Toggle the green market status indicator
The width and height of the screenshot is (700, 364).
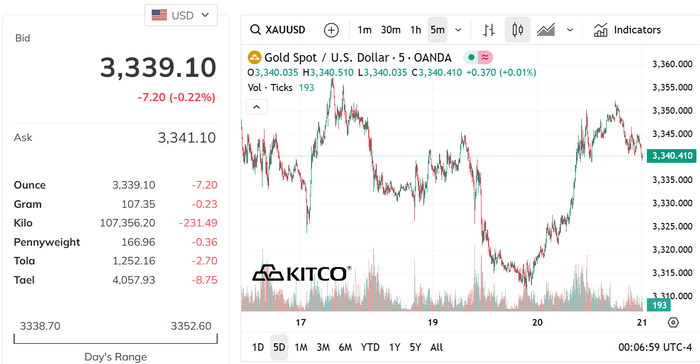coord(471,57)
